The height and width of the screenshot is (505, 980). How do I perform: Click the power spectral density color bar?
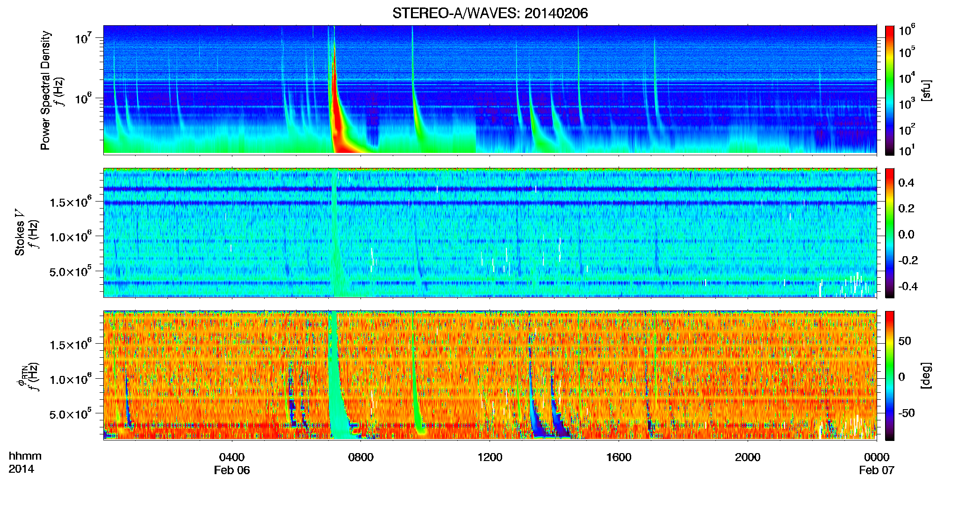890,90
